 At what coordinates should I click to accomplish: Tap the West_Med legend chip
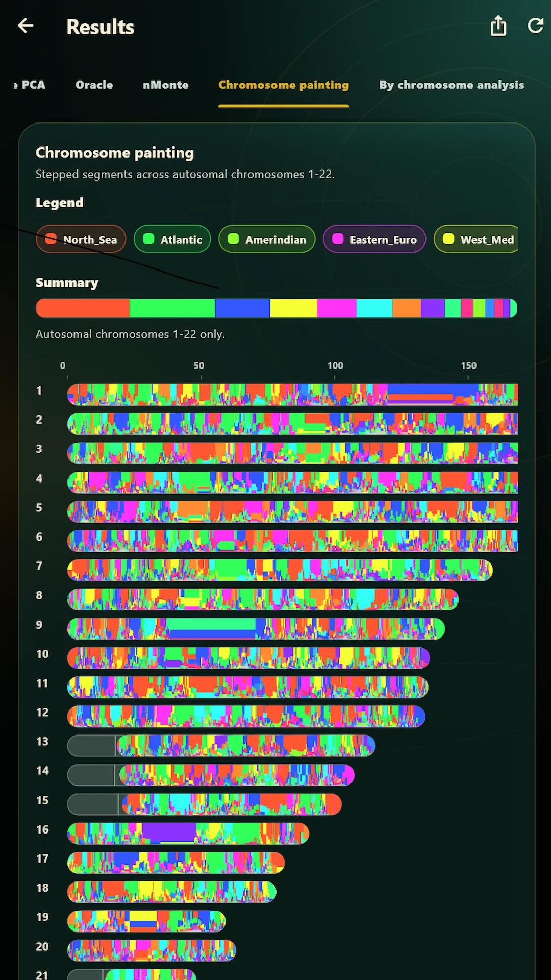click(x=476, y=239)
